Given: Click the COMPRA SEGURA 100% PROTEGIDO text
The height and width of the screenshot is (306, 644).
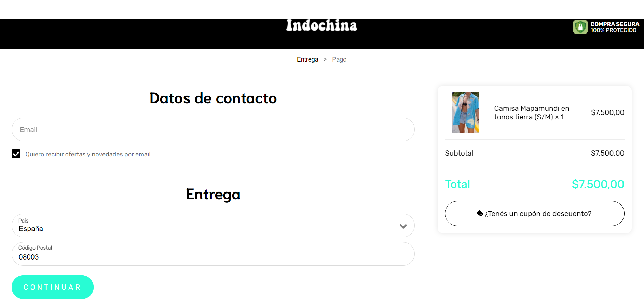Looking at the screenshot, I should [615, 27].
